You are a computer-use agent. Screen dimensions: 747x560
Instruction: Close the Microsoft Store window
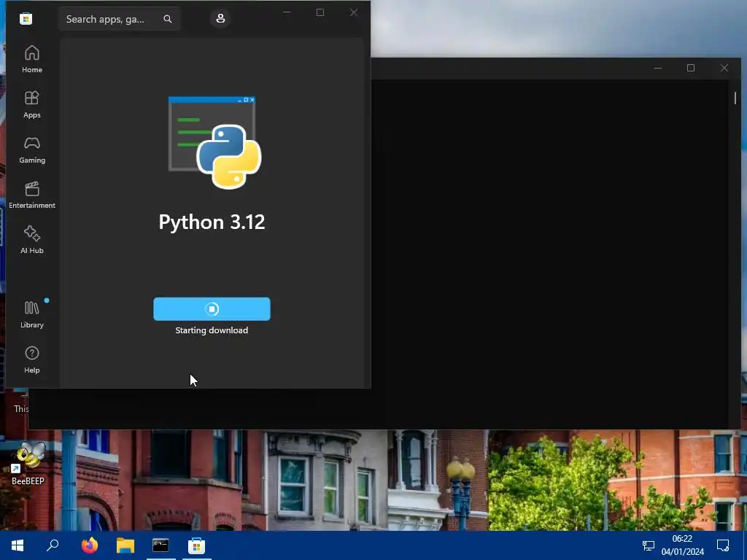[354, 12]
